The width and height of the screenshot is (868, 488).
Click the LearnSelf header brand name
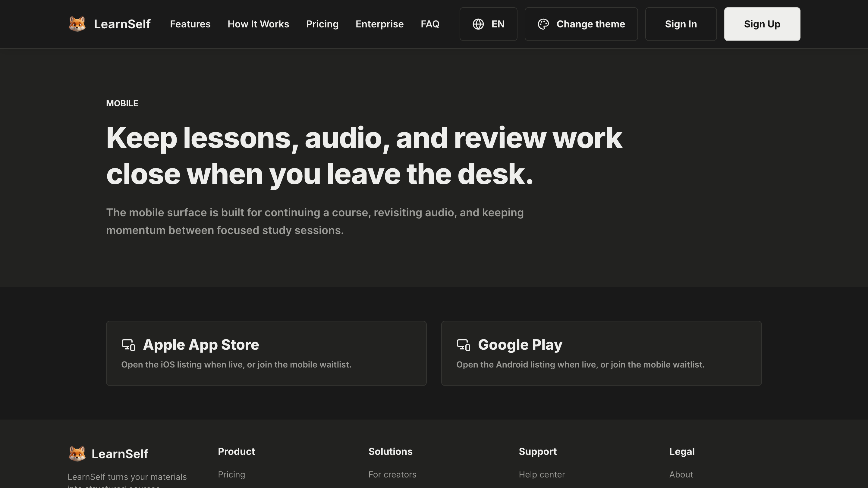122,24
